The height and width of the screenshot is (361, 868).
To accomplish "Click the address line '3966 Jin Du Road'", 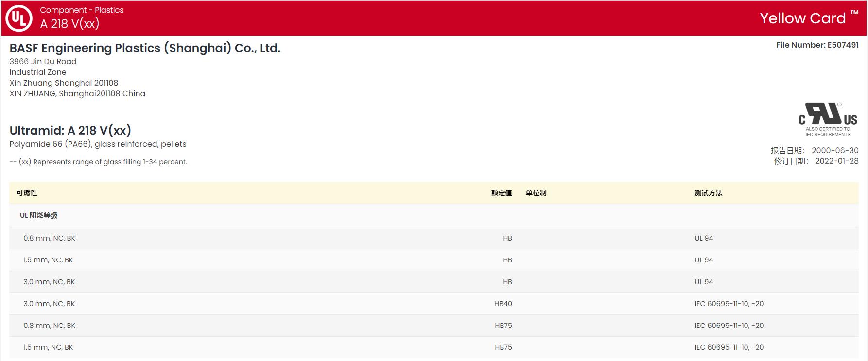I will tap(43, 62).
